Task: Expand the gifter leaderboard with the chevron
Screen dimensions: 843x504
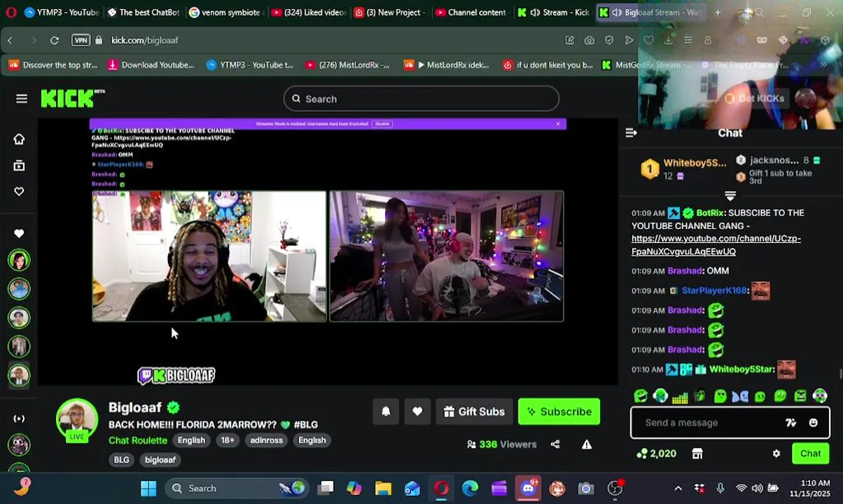Action: (x=730, y=196)
